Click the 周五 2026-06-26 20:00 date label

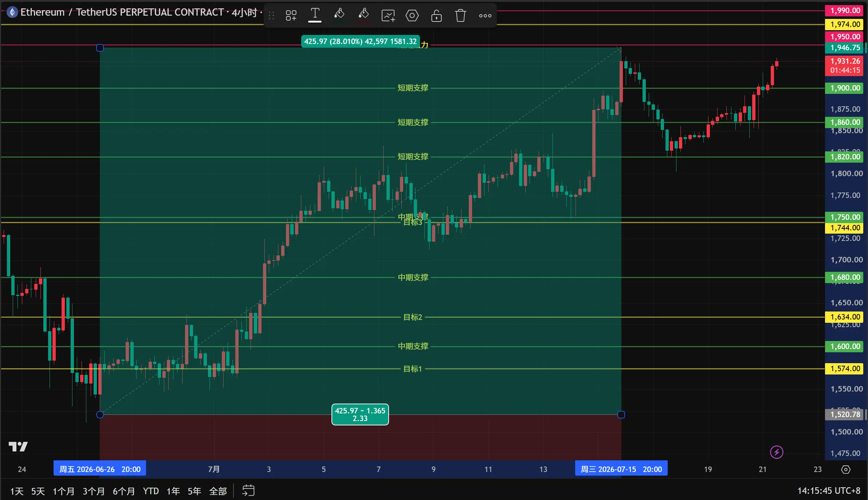pos(100,469)
